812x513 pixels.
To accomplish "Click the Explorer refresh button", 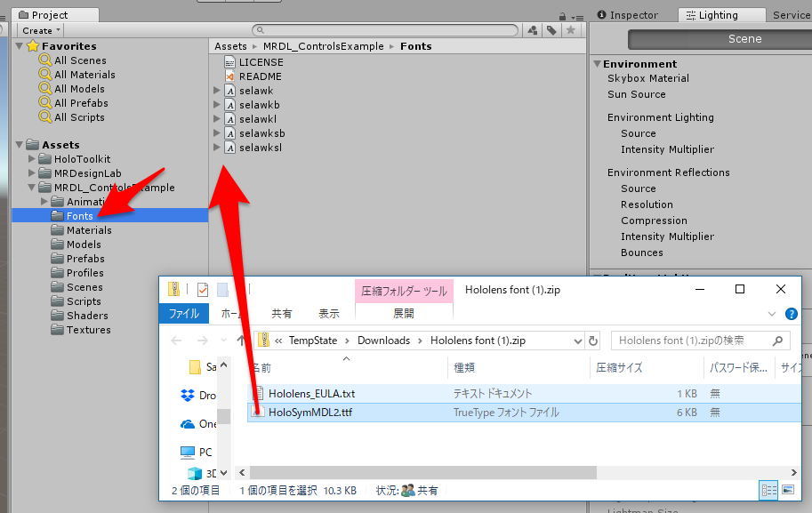I will click(593, 341).
